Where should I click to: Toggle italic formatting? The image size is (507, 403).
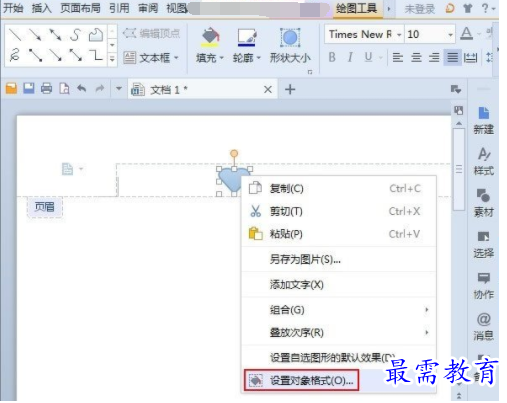(350, 57)
